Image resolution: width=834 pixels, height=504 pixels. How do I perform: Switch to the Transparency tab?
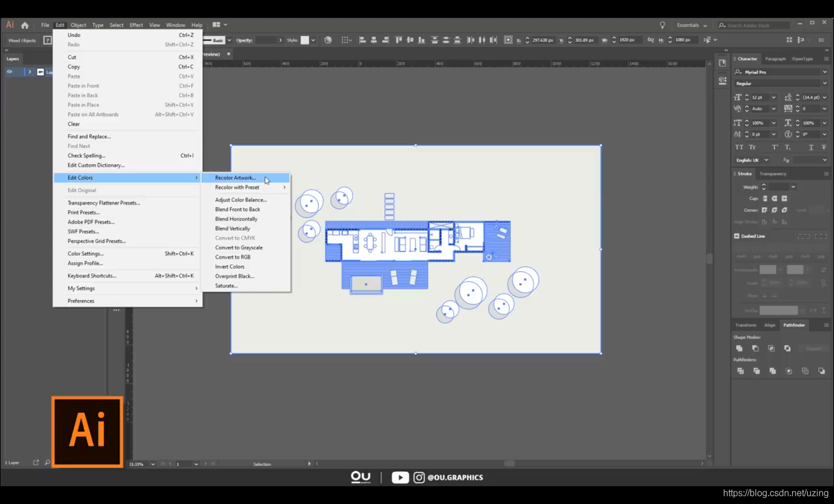[x=773, y=174]
